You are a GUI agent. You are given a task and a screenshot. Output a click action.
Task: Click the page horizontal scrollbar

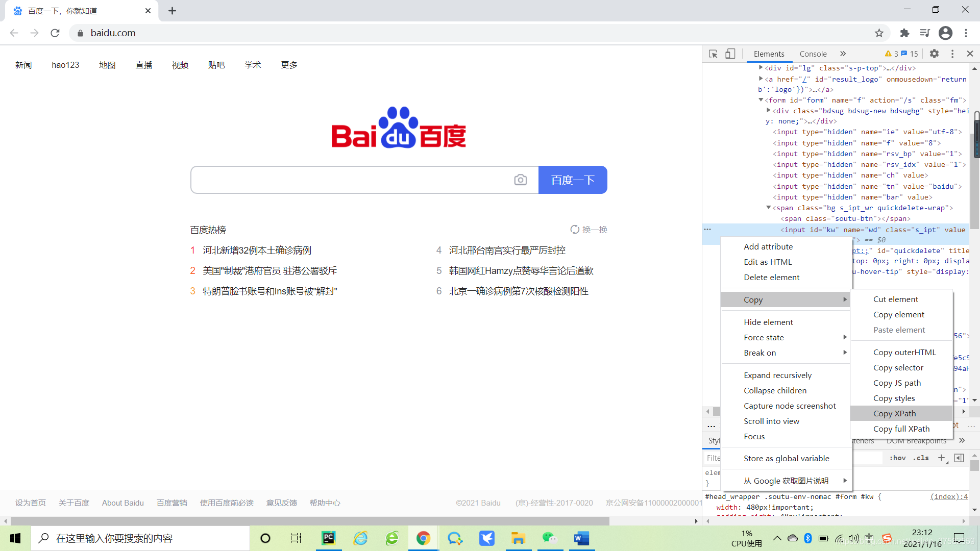(306, 521)
